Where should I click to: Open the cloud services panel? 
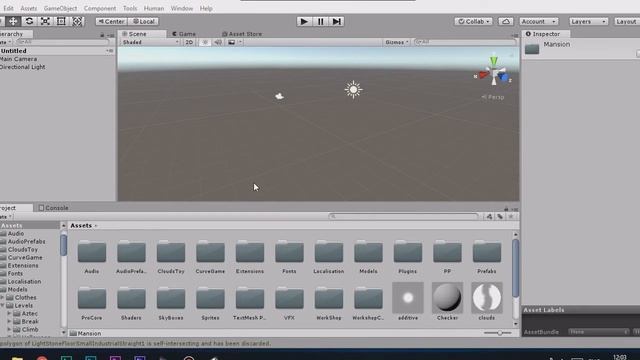(x=506, y=21)
